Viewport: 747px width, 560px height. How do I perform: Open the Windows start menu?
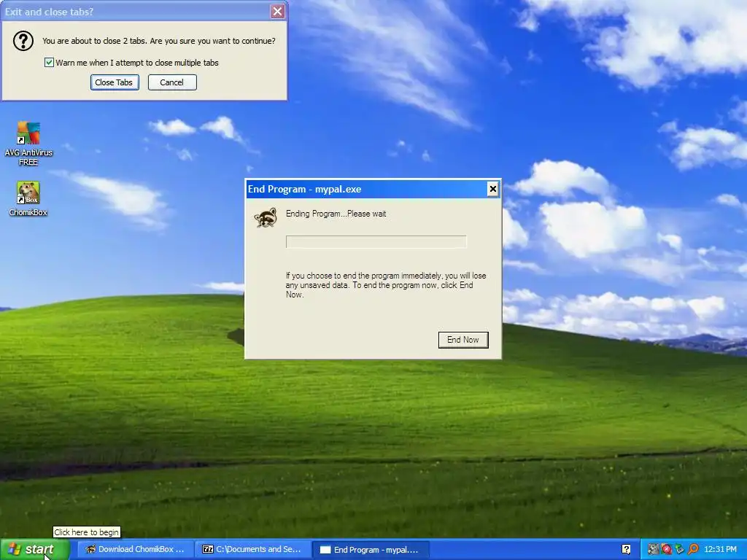(35, 550)
